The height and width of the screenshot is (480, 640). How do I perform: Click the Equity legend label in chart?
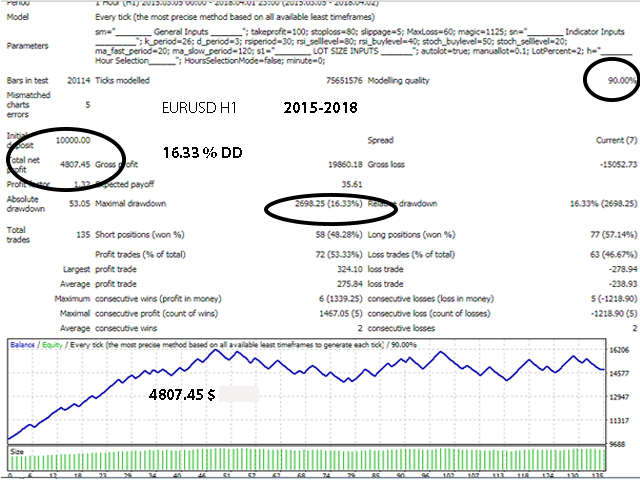(52, 345)
